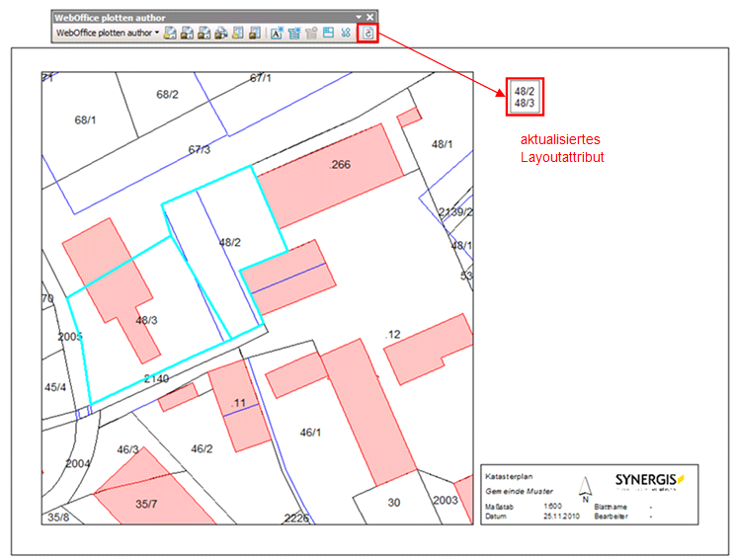734x560 pixels.
Task: Click 'Katasterplan' title text
Action: click(x=509, y=477)
